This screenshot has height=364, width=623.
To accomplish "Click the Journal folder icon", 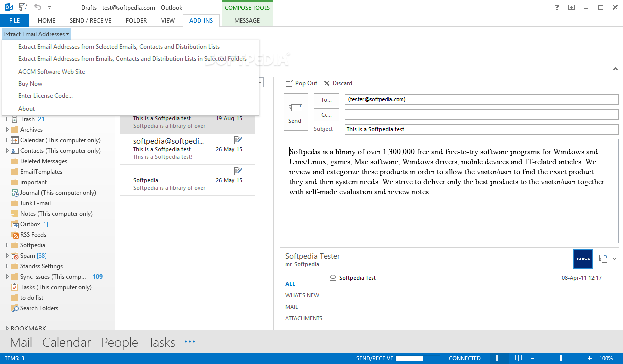I will point(15,193).
